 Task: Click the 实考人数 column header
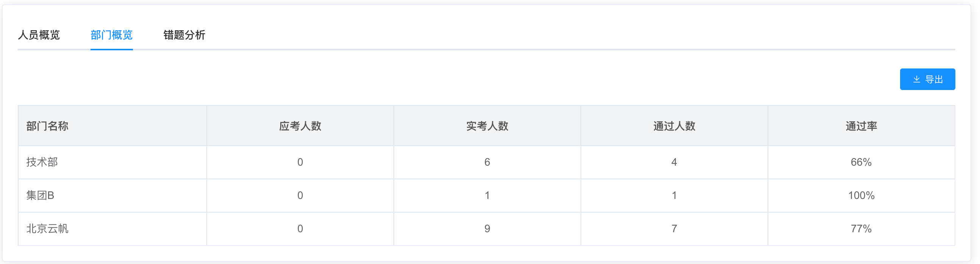[x=487, y=126]
